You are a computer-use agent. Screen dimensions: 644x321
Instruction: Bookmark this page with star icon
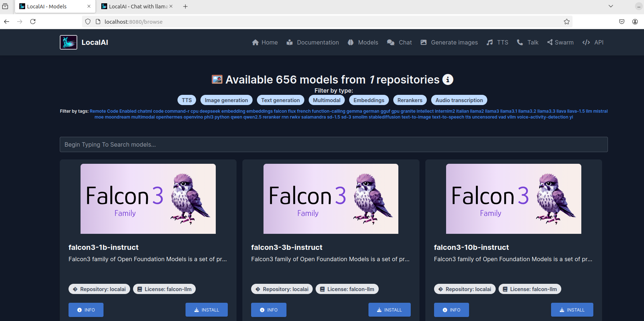(x=567, y=22)
